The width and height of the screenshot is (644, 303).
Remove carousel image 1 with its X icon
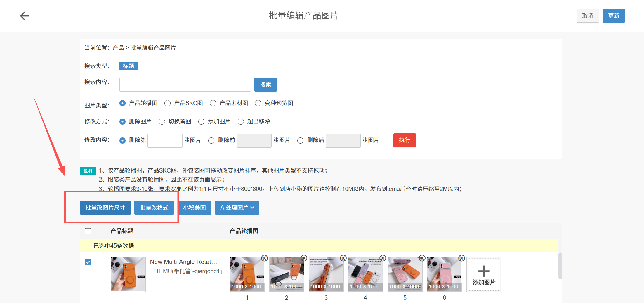[x=264, y=258]
